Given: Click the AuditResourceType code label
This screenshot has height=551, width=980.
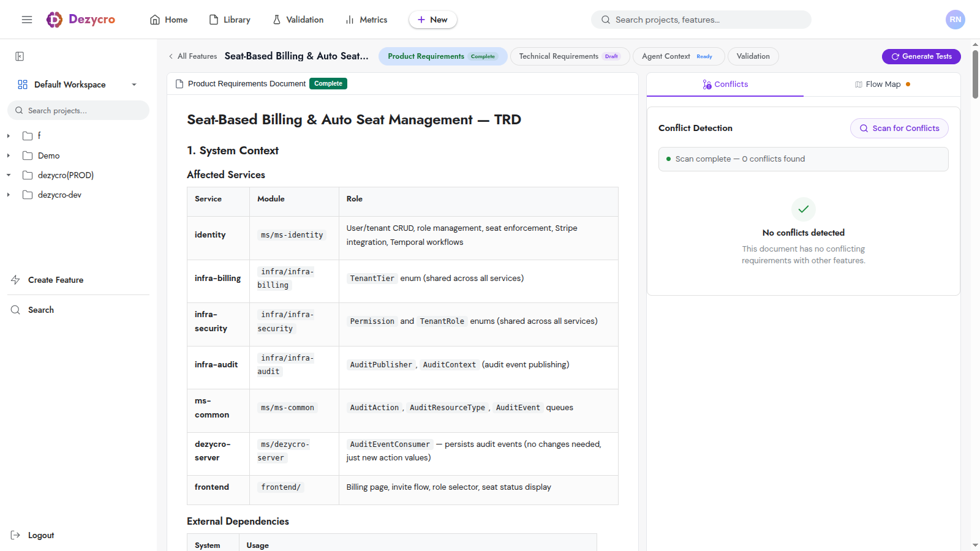Looking at the screenshot, I should click(447, 408).
